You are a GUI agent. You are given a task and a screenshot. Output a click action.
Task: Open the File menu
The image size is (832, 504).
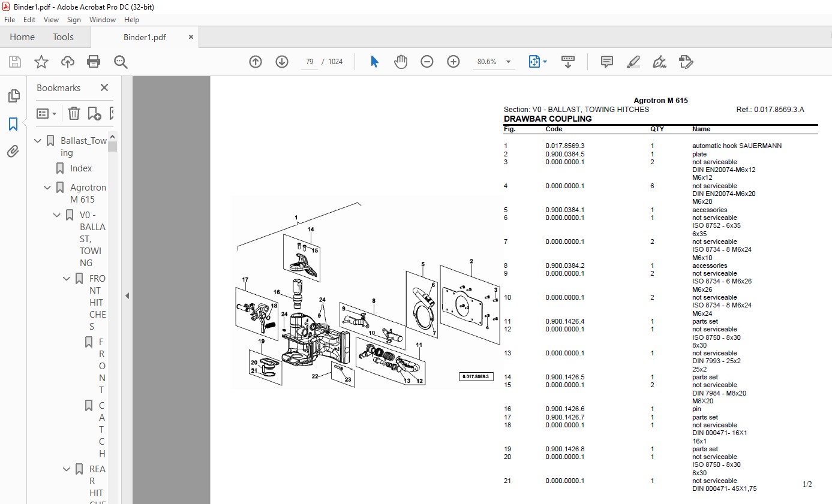tap(10, 20)
